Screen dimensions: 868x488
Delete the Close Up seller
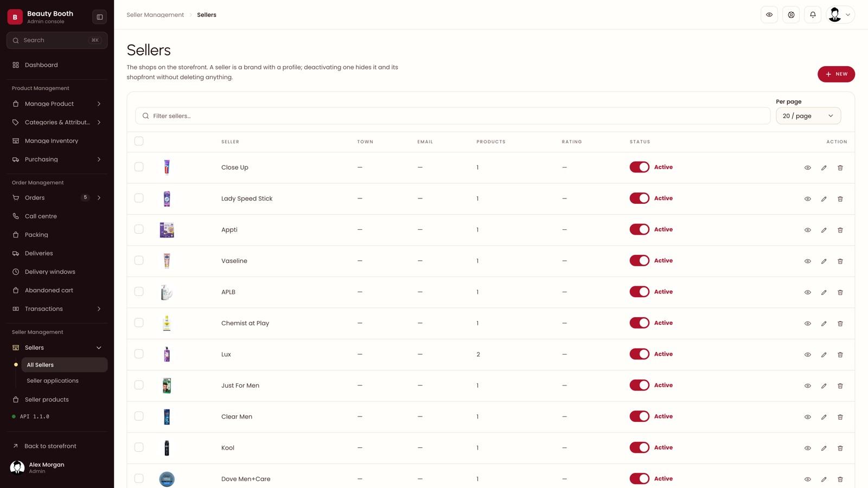pos(840,168)
